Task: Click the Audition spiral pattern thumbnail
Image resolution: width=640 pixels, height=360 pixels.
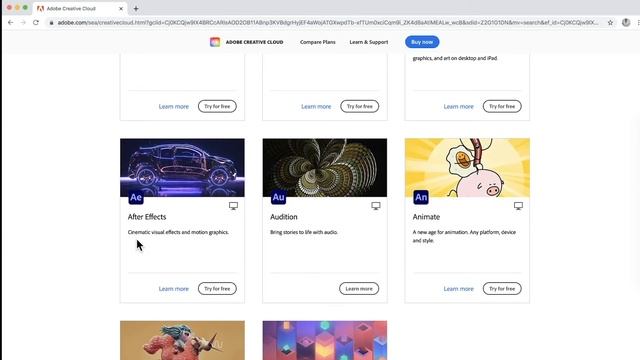Action: click(325, 168)
